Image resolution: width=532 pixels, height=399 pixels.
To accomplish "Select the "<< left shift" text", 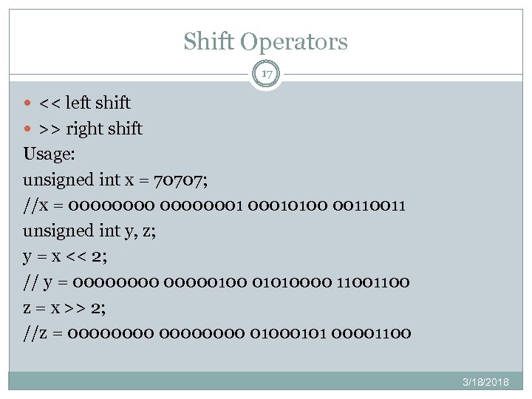I will coord(84,103).
